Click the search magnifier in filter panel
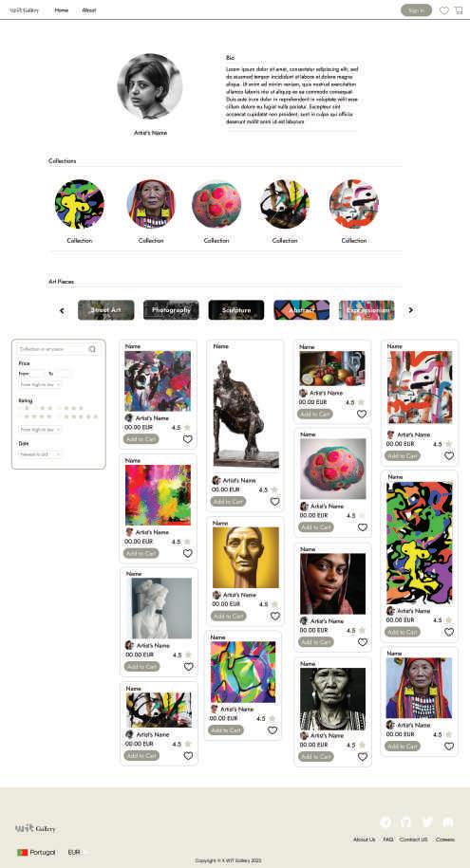This screenshot has height=868, width=470. pyautogui.click(x=92, y=349)
